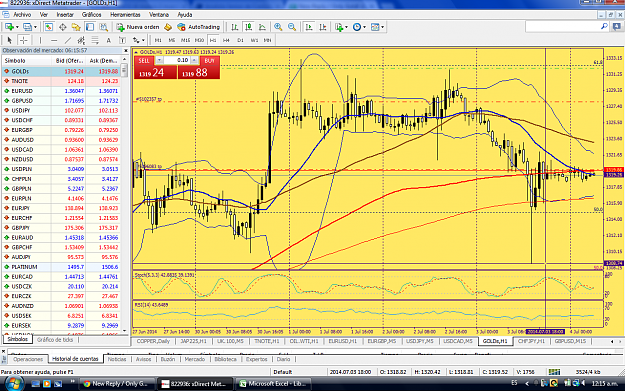Click the search magnifier icon
The image size is (625, 391).
pos(604,26)
